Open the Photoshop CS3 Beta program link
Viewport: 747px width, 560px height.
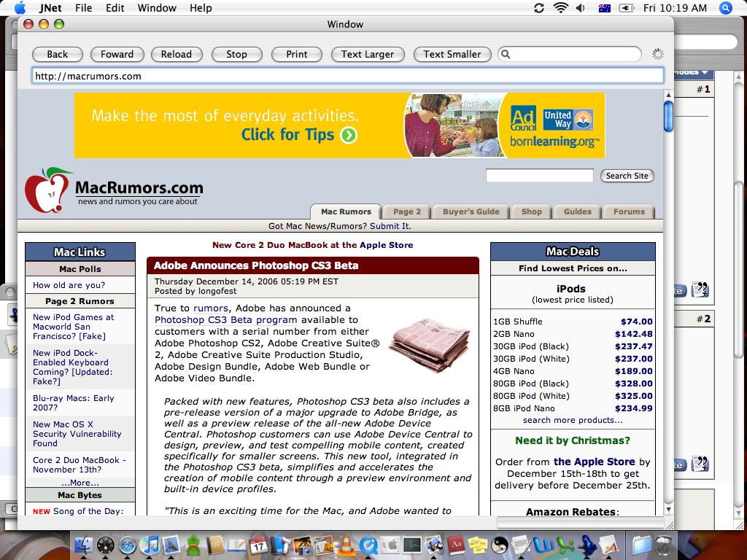click(226, 320)
